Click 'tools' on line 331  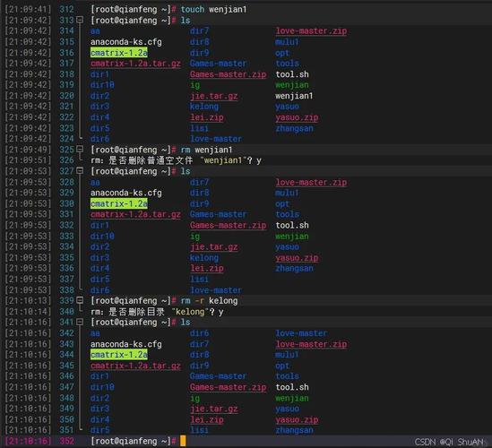pos(288,214)
